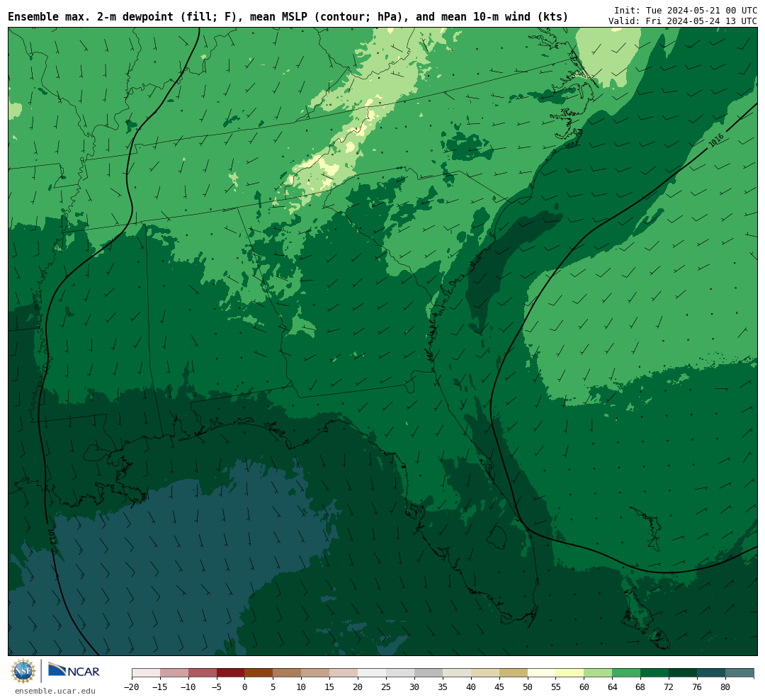Click the khaki swatch between 45 and 50
Image resolution: width=765 pixels, height=700 pixels.
pos(514,672)
